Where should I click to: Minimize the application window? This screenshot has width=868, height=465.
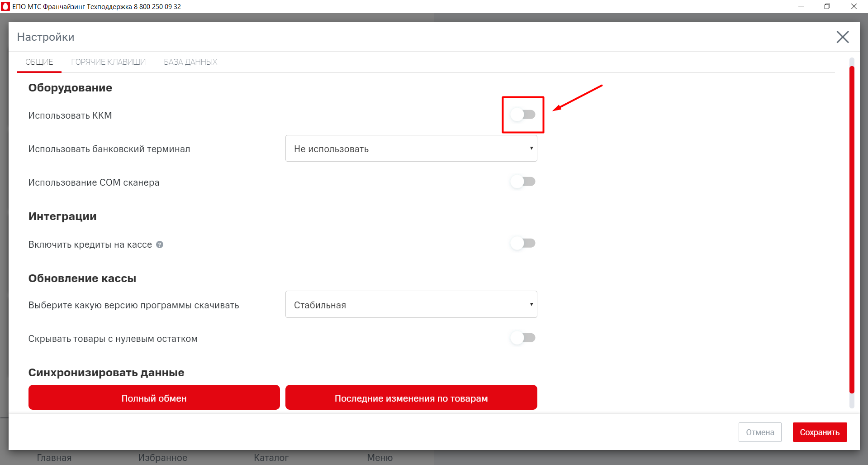coord(801,6)
